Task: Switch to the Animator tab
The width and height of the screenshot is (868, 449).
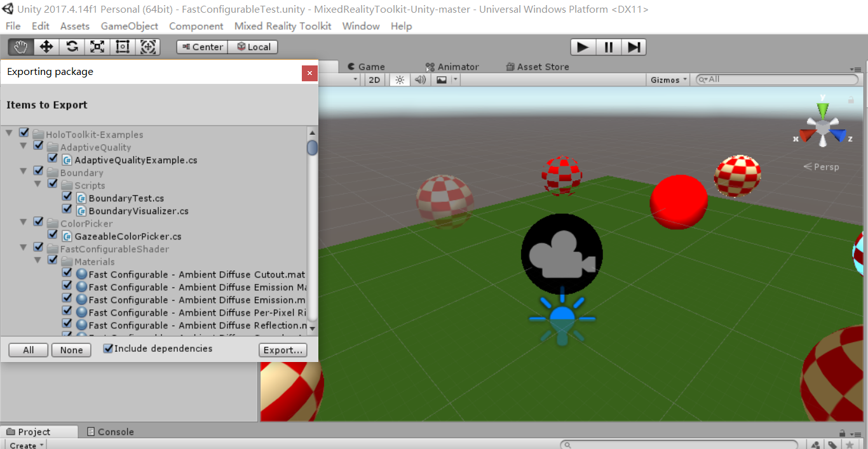Action: [x=452, y=67]
